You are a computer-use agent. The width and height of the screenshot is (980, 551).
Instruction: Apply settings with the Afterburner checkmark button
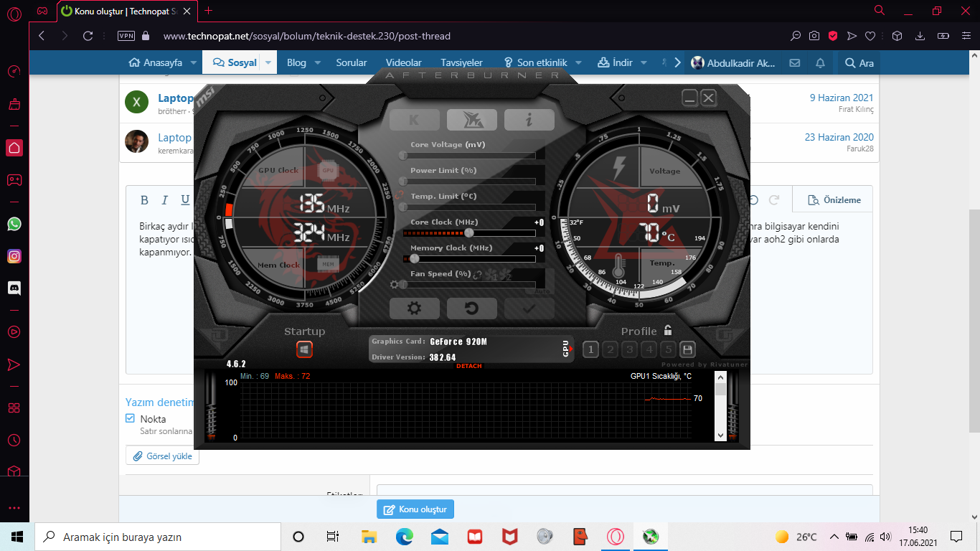point(529,309)
